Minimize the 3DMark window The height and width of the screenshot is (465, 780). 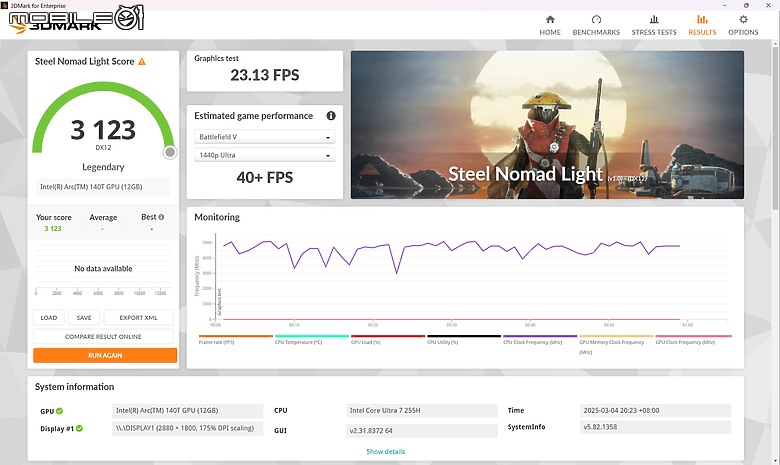point(724,5)
